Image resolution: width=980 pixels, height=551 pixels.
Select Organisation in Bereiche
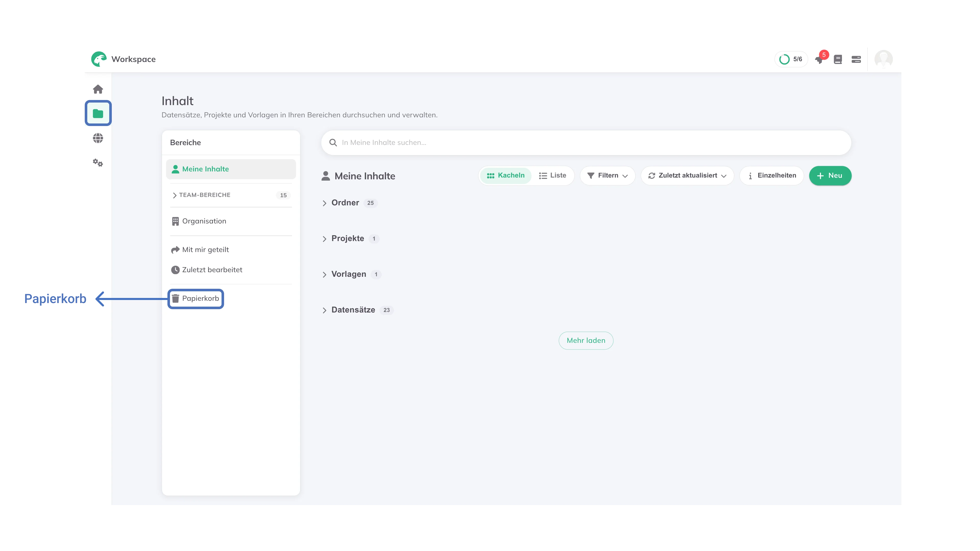click(231, 221)
